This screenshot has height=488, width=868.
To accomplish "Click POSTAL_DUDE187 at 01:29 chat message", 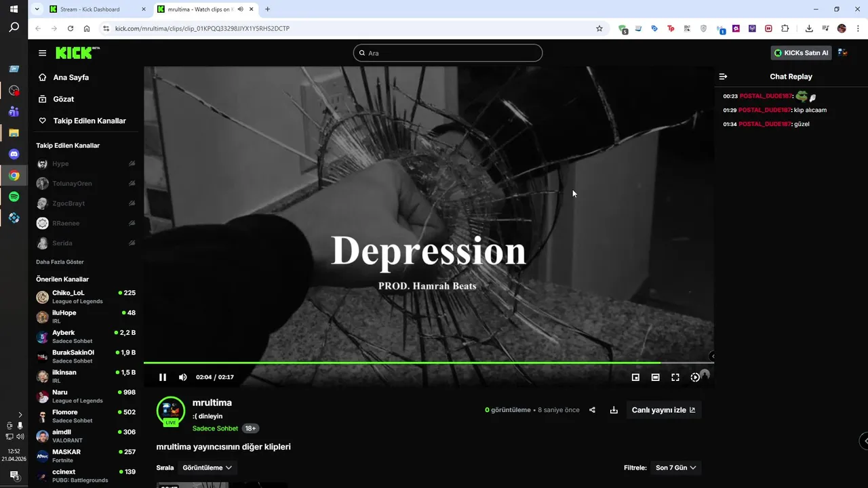I will (x=765, y=110).
